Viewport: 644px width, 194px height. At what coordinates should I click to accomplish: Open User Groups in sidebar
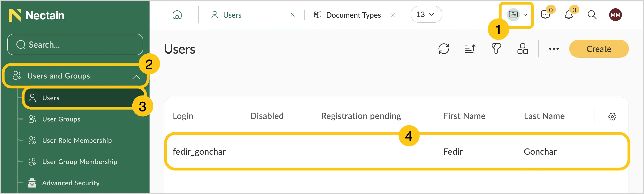click(x=61, y=119)
